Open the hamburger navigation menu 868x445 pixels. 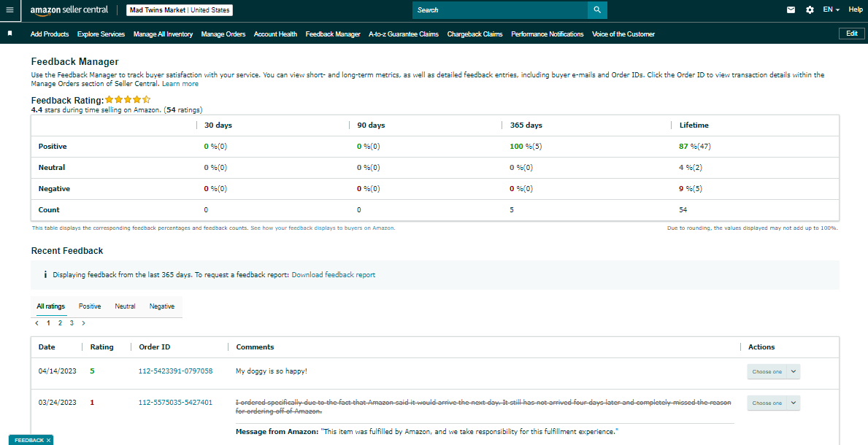click(9, 10)
